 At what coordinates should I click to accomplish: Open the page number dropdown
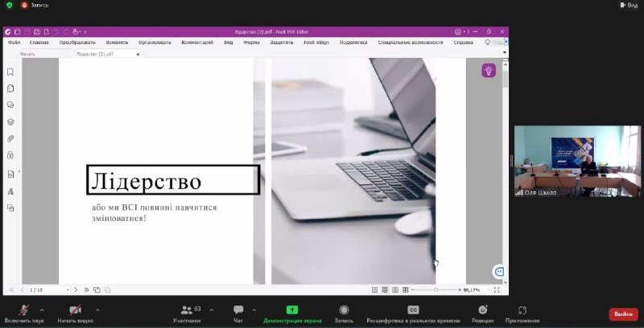(68, 290)
